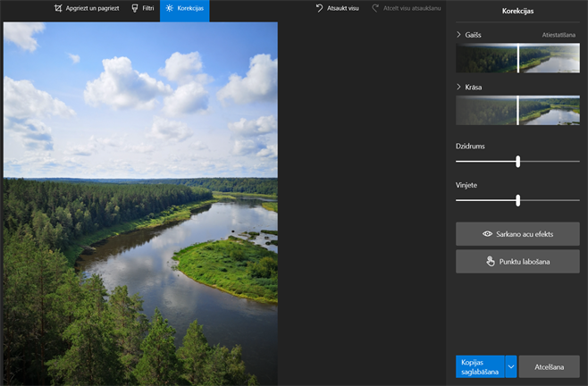Save a copy with Kopijas saglabāšana

tap(480, 366)
